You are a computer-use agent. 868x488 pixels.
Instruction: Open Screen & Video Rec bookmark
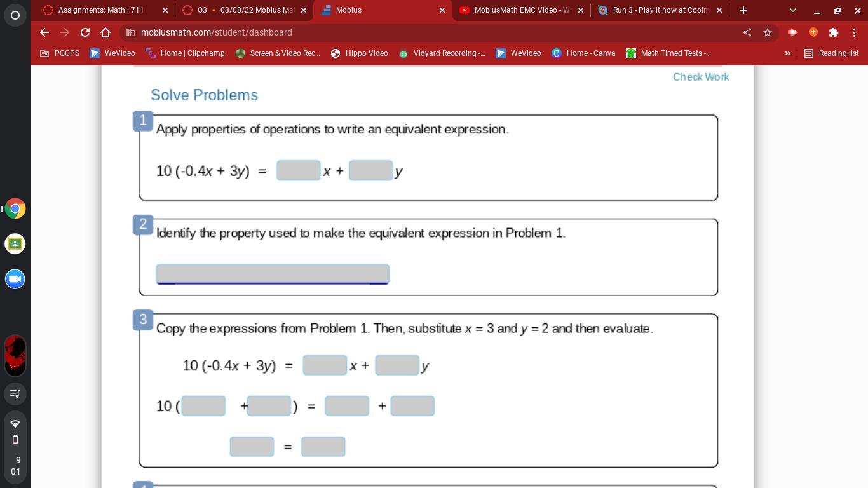coord(278,53)
